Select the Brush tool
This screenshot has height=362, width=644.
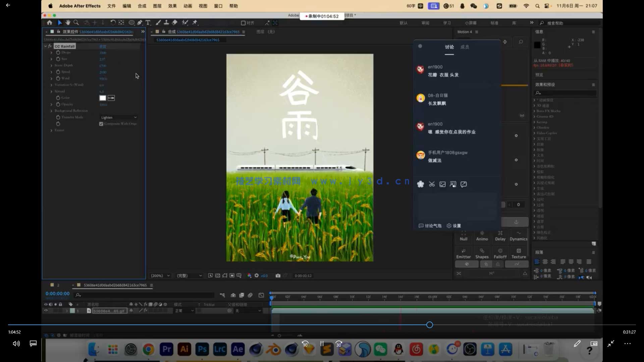[x=158, y=22]
